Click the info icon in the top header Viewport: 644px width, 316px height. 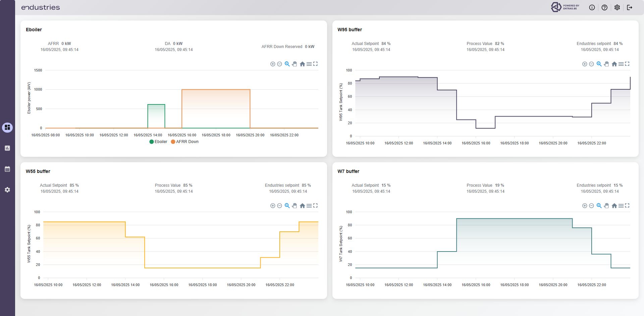pos(592,7)
